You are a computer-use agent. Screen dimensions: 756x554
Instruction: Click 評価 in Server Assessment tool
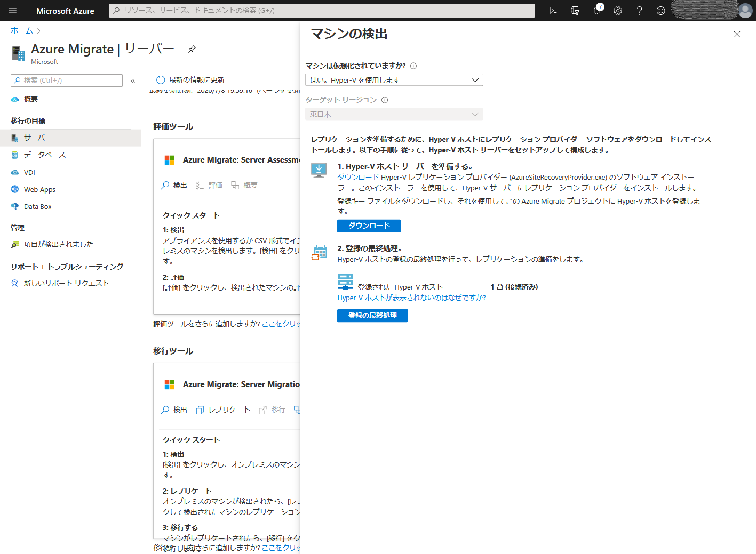209,186
